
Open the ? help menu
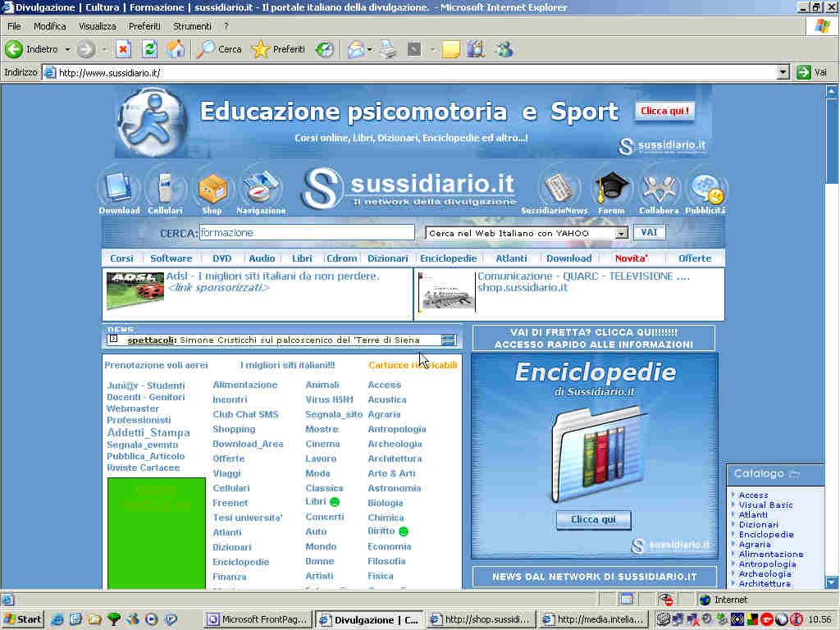(226, 25)
